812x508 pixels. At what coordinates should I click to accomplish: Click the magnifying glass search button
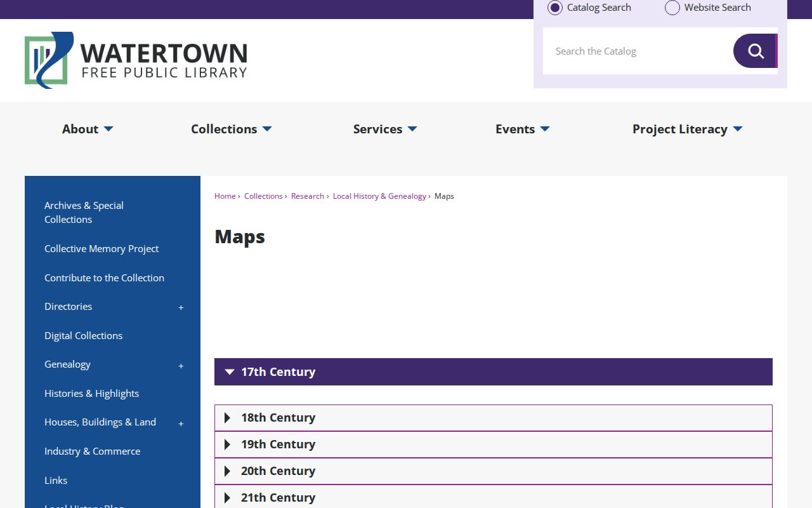(x=755, y=51)
